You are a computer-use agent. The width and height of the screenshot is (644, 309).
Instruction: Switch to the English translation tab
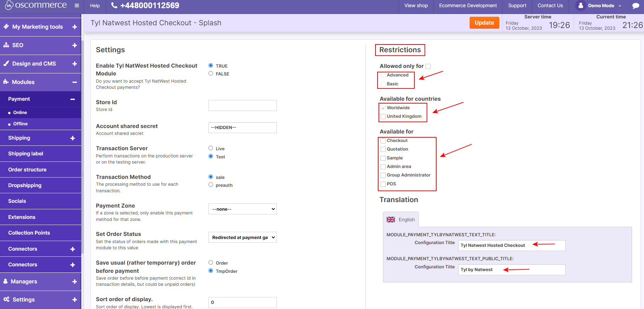click(x=401, y=220)
